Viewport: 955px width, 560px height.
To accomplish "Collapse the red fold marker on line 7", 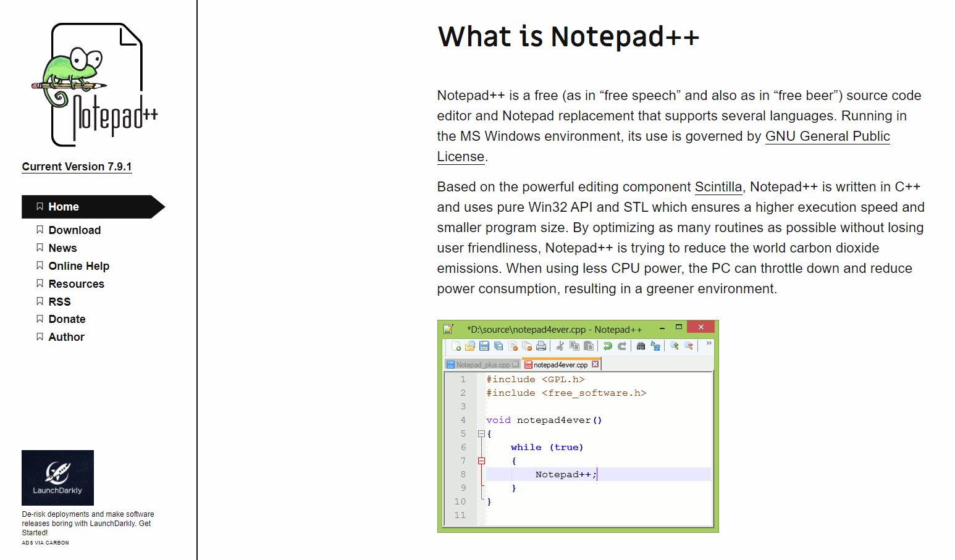I will [x=481, y=461].
